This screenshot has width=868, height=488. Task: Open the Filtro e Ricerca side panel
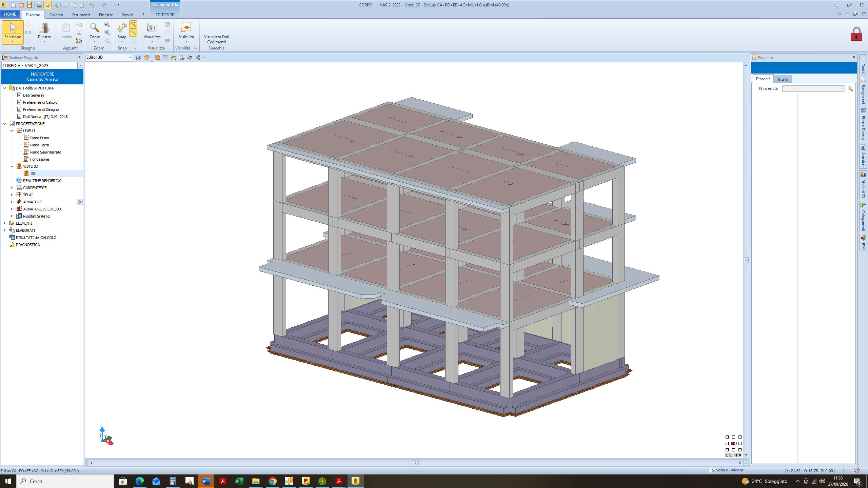click(x=863, y=124)
